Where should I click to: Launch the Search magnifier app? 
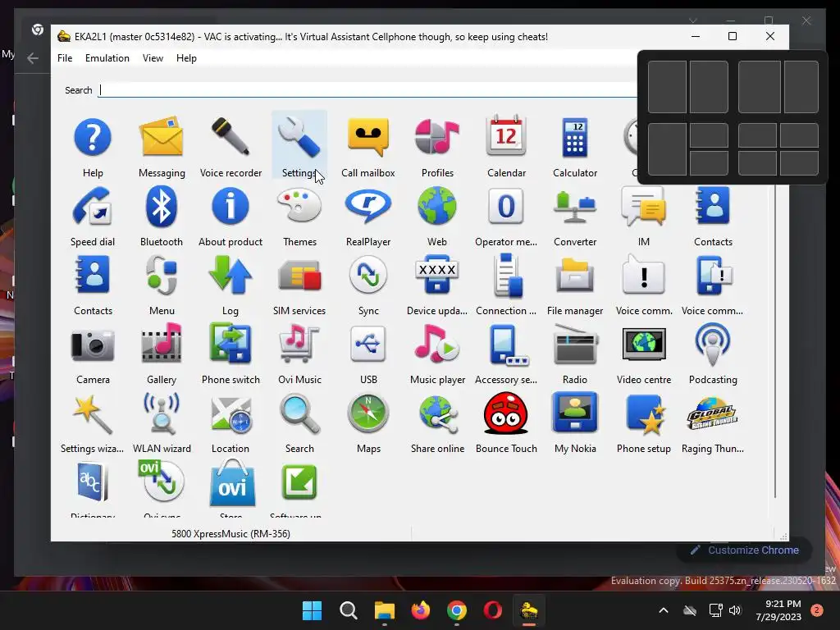[x=299, y=413]
